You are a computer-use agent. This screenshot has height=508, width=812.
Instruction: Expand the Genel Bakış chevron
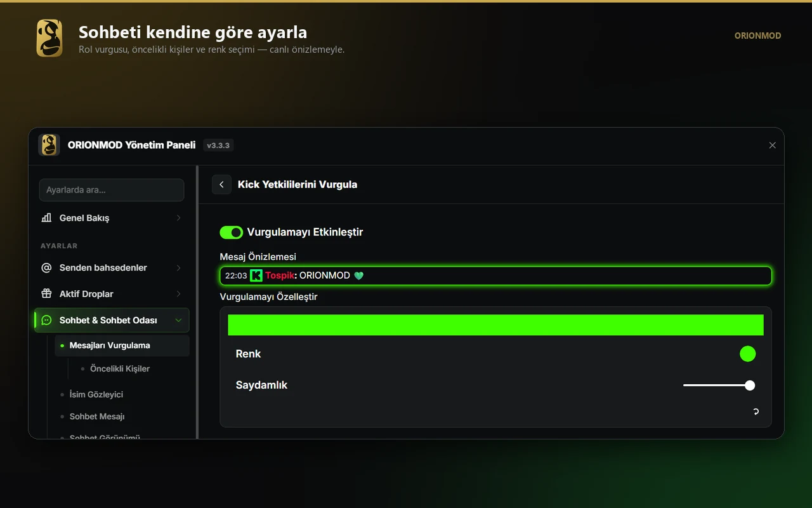(x=178, y=218)
